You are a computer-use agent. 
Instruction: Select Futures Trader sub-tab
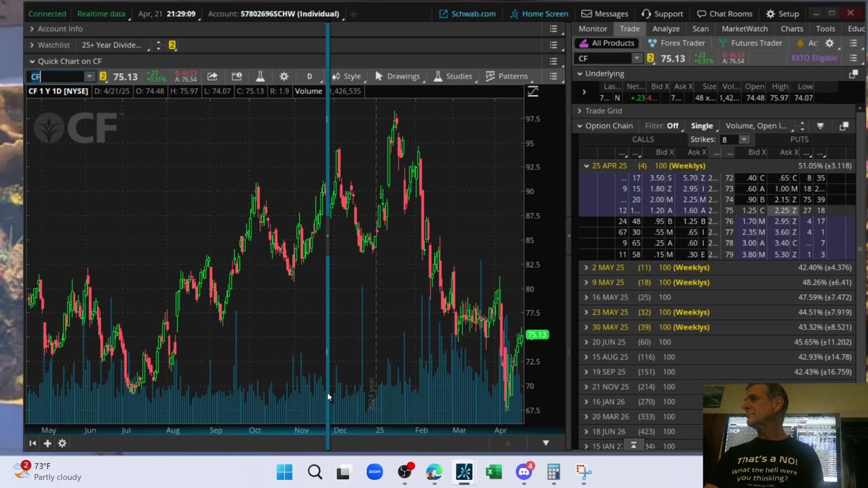750,43
